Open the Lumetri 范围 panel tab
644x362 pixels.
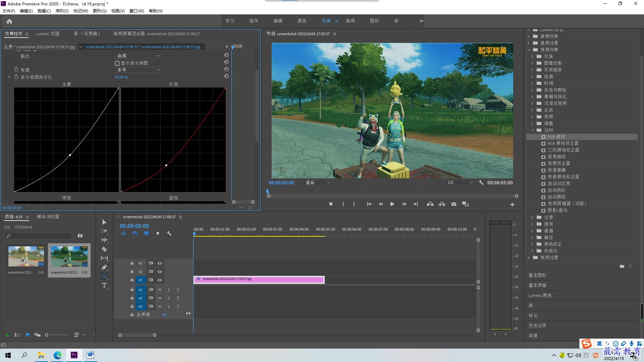tap(48, 34)
